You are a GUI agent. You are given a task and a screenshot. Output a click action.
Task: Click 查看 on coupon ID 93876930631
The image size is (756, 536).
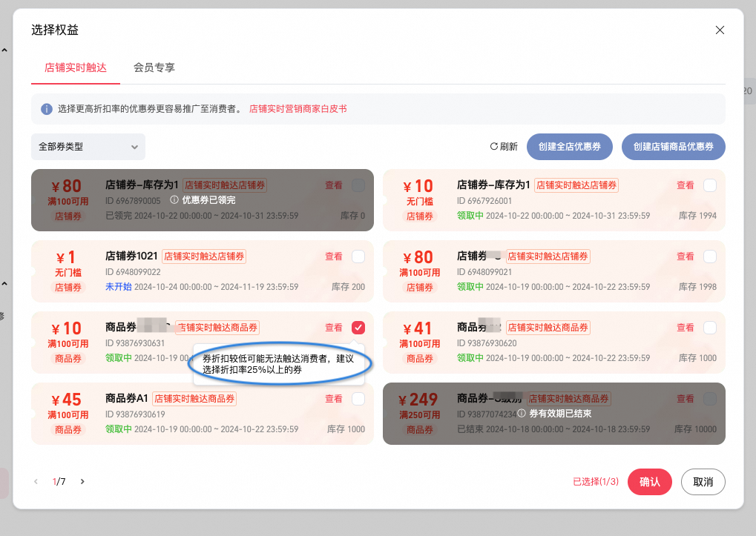pyautogui.click(x=334, y=328)
